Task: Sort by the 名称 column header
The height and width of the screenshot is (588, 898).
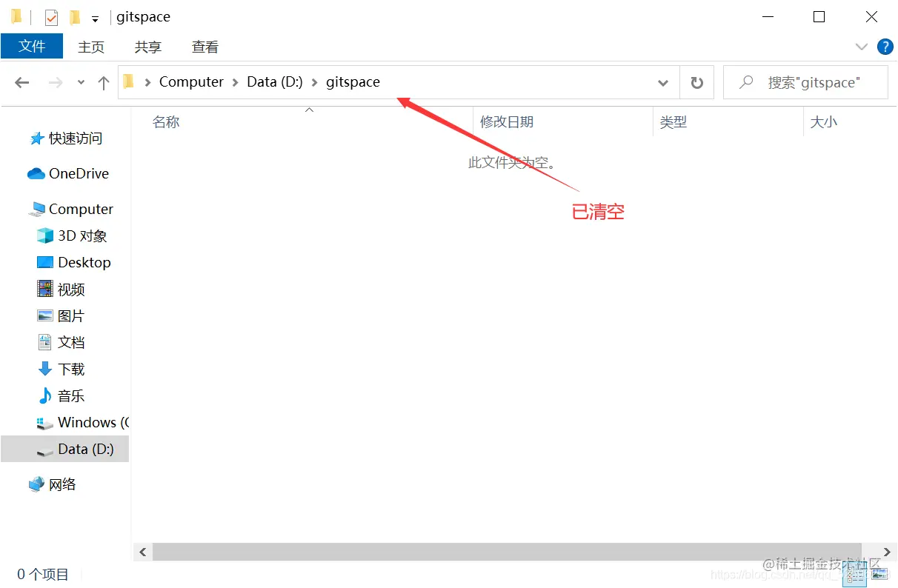Action: click(166, 122)
